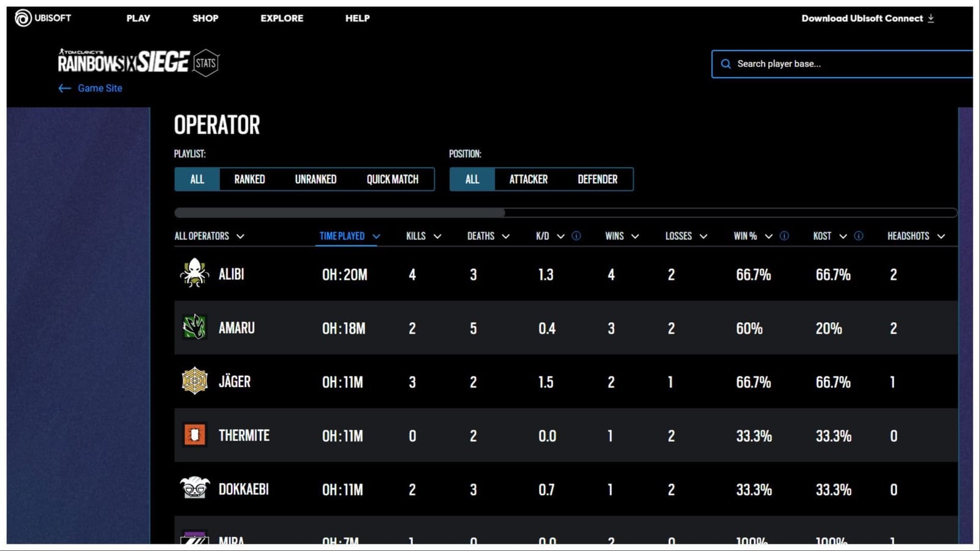Click the Thermite operator icon
The height and width of the screenshot is (551, 980).
pyautogui.click(x=194, y=435)
